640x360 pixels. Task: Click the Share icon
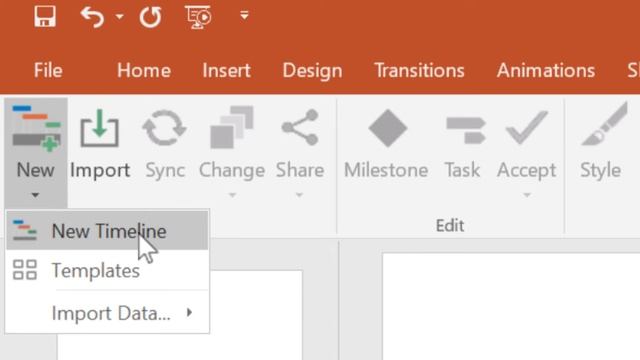(300, 127)
